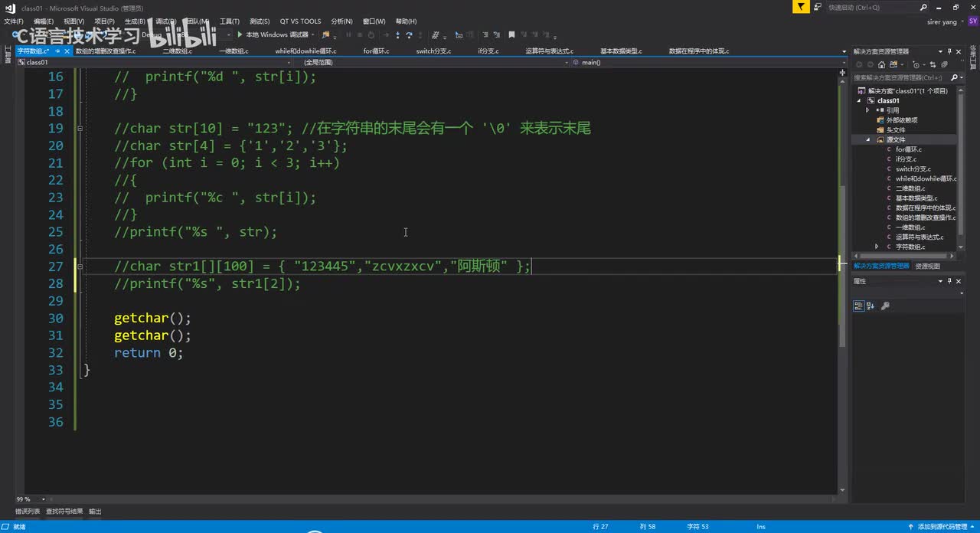
Task: Pin the Solution Explorer panel
Action: point(949,51)
